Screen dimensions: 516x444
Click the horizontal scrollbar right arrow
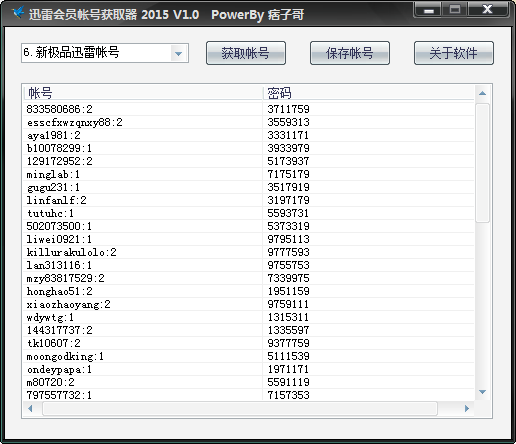(x=467, y=408)
